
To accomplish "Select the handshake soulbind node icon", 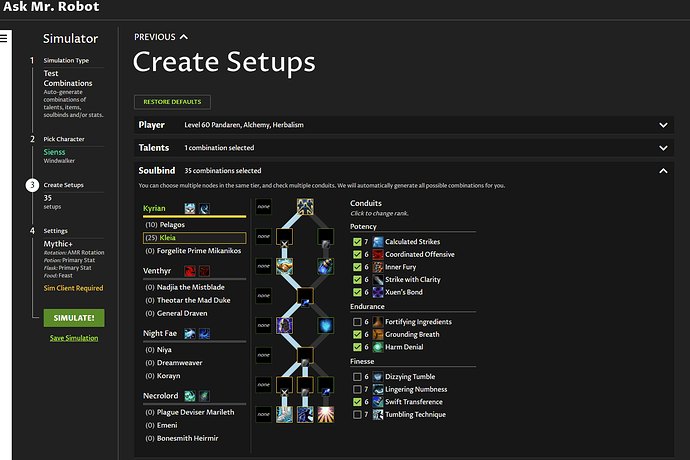I will point(284,266).
